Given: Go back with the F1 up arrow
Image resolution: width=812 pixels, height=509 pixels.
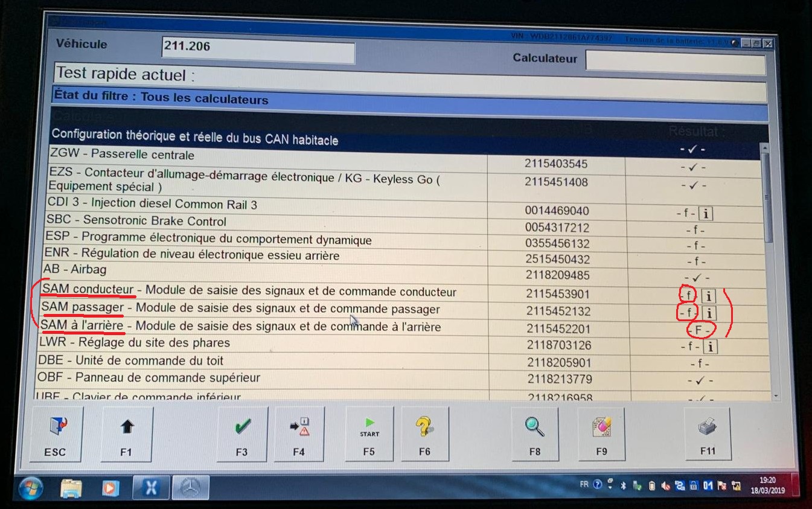Looking at the screenshot, I should (x=126, y=434).
